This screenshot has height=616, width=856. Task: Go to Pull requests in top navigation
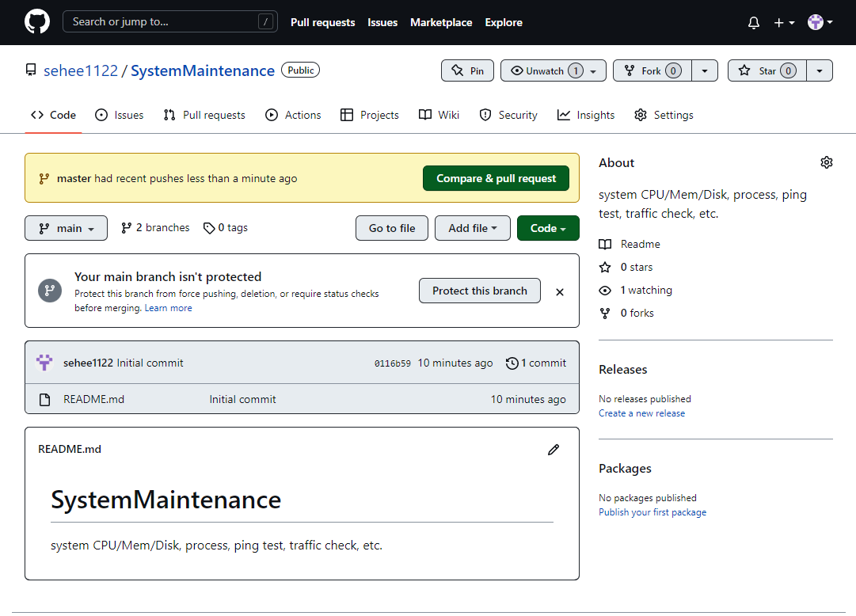322,22
